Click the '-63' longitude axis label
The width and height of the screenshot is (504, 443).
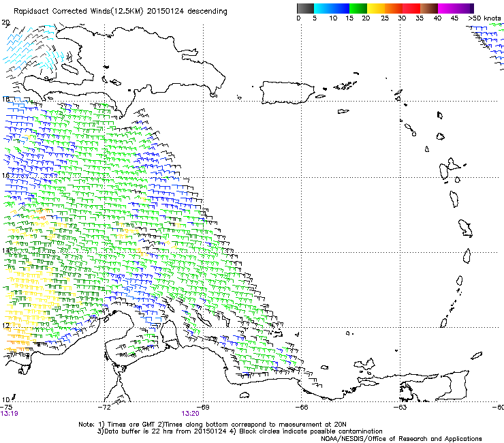click(x=400, y=407)
